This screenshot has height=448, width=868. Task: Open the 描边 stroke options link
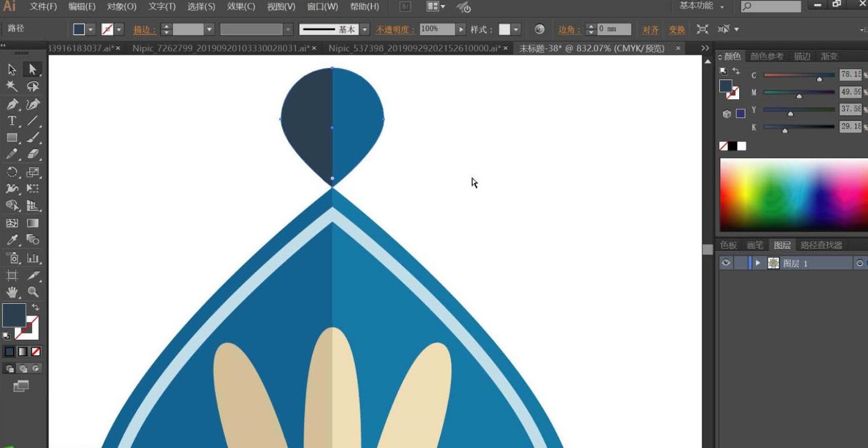point(145,30)
